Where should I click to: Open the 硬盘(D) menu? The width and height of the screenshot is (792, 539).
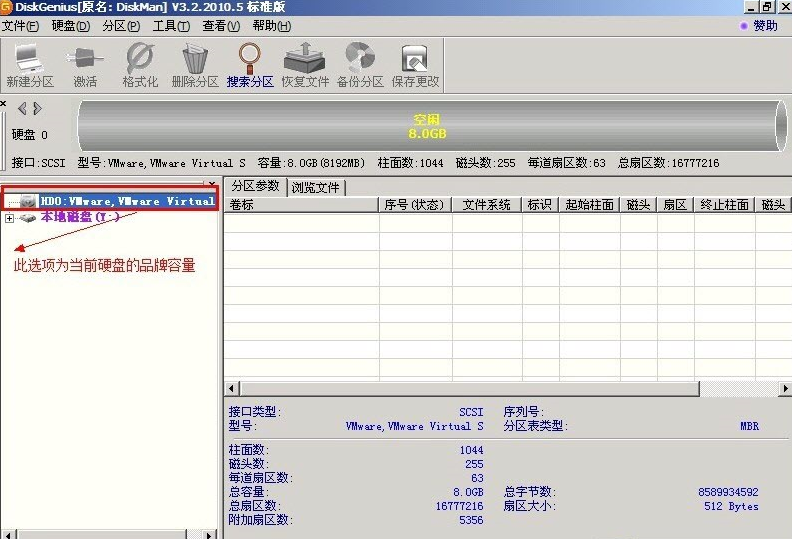70,26
